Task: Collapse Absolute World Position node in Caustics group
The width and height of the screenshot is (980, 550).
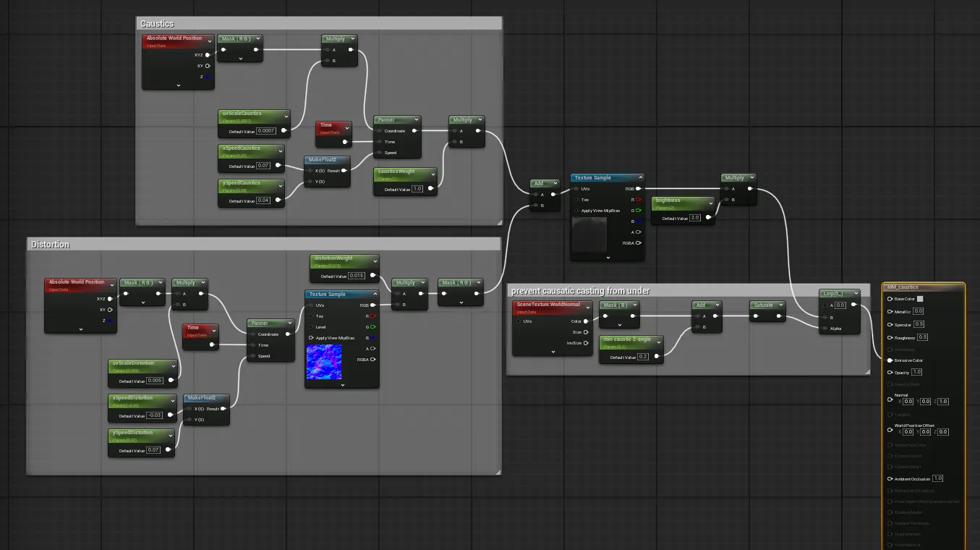Action: pos(179,85)
